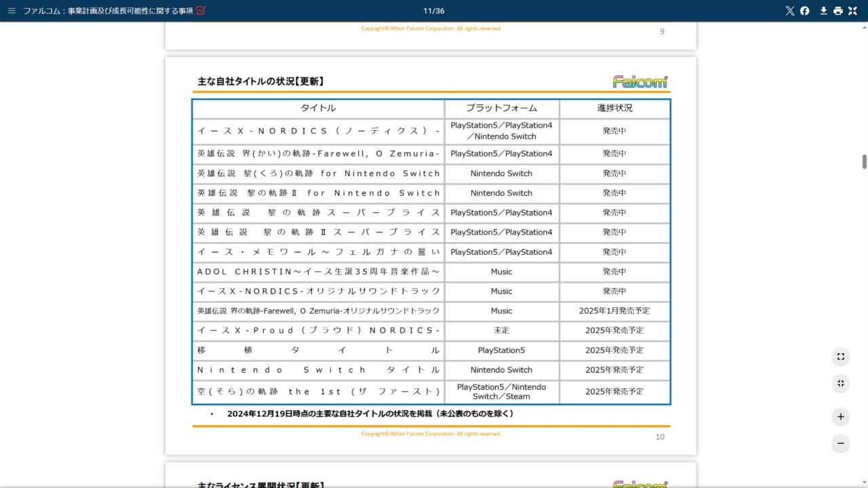Viewport: 868px width, 488px height.
Task: Print the document
Action: click(838, 11)
